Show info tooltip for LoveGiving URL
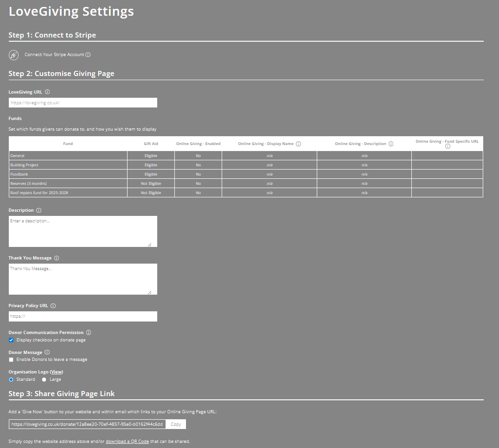 coord(47,92)
